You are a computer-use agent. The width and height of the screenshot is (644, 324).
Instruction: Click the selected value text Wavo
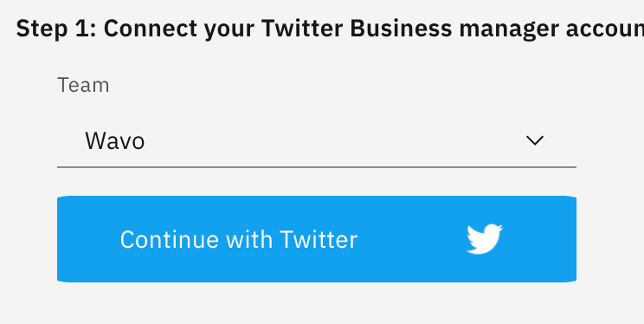(114, 141)
